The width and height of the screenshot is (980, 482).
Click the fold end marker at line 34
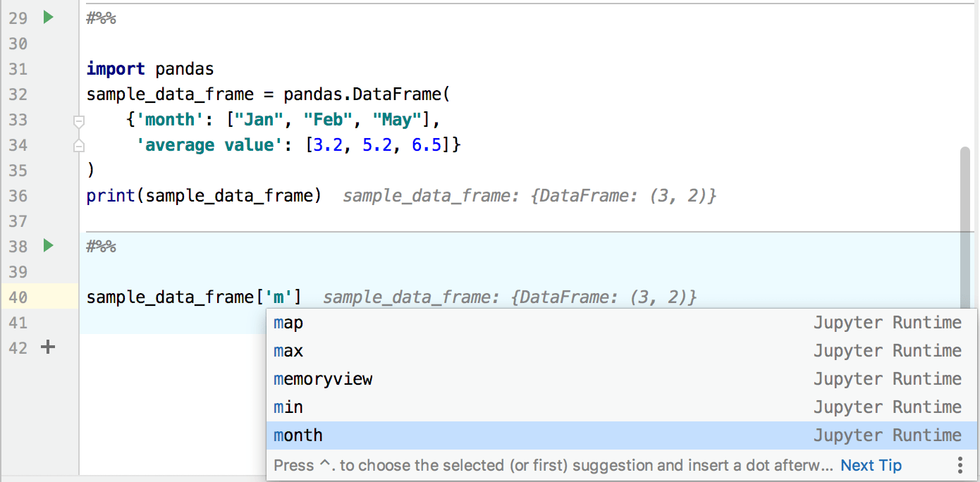[x=78, y=146]
